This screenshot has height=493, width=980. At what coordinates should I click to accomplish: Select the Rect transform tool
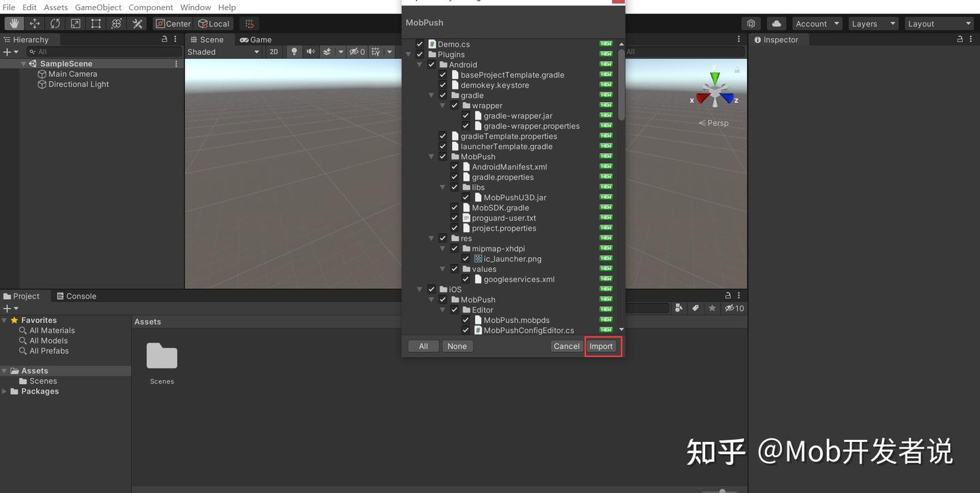click(96, 24)
